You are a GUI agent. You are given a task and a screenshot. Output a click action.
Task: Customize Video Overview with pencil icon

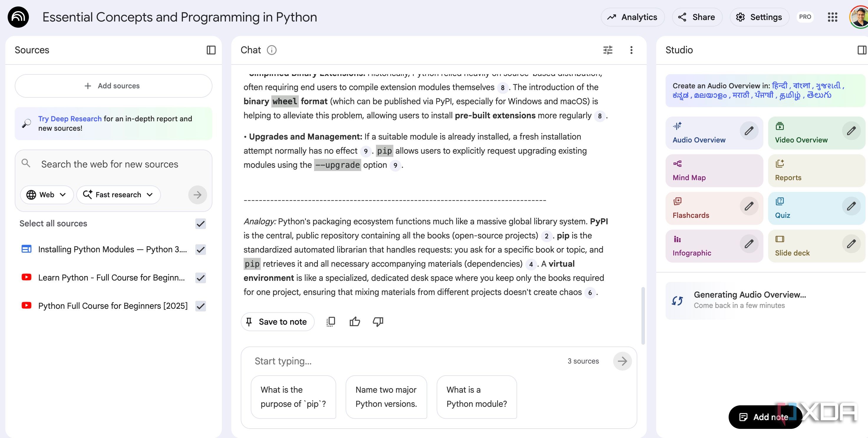(851, 131)
